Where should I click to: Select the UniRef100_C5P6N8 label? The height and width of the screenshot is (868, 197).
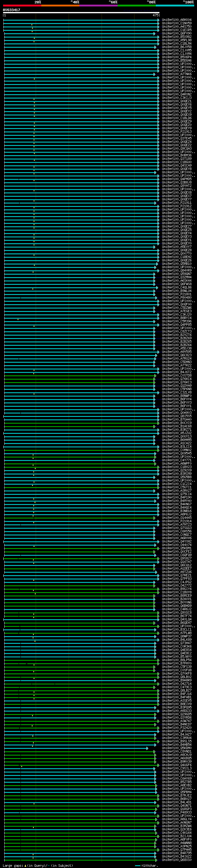click(177, 389)
